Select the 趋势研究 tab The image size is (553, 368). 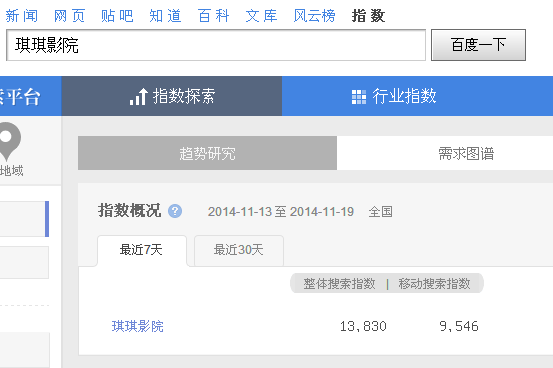click(207, 153)
